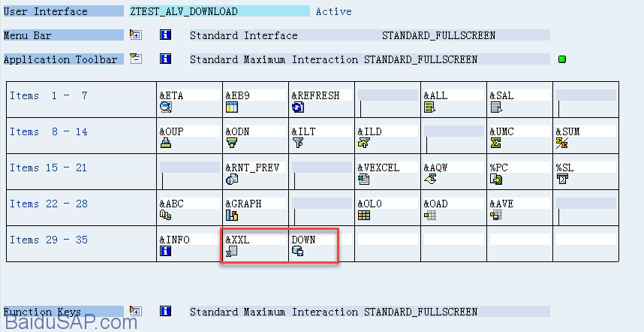
Task: Open info for the Function Keys row
Action: tap(165, 311)
